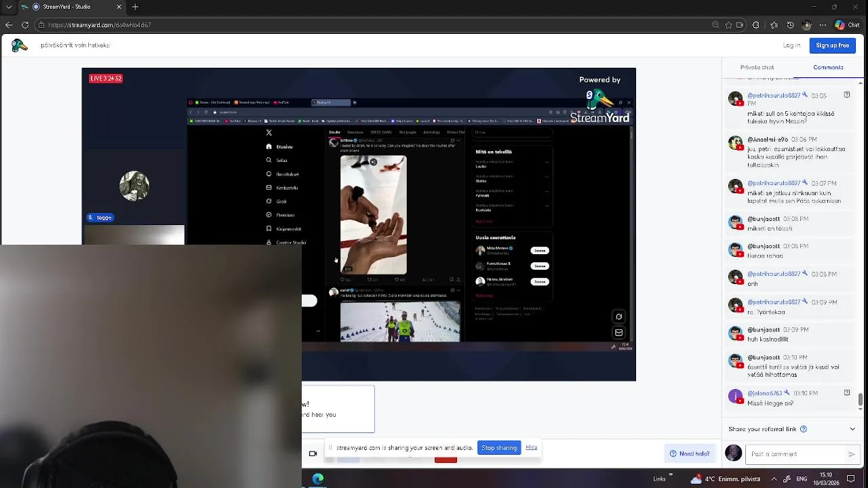
Task: Click the comments panel scrollbar
Action: [861, 400]
